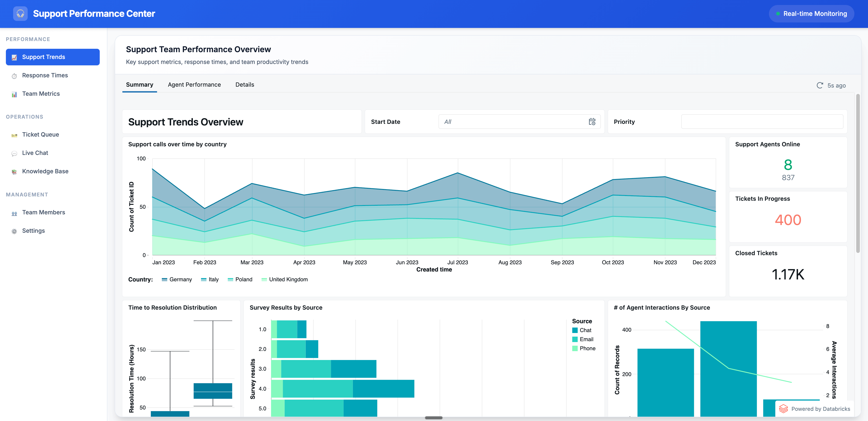Open Team Metrics via its bar chart icon

[14, 94]
